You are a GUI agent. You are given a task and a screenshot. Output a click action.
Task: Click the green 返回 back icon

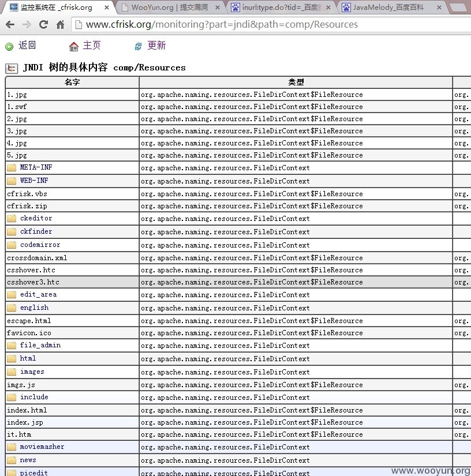click(x=9, y=47)
